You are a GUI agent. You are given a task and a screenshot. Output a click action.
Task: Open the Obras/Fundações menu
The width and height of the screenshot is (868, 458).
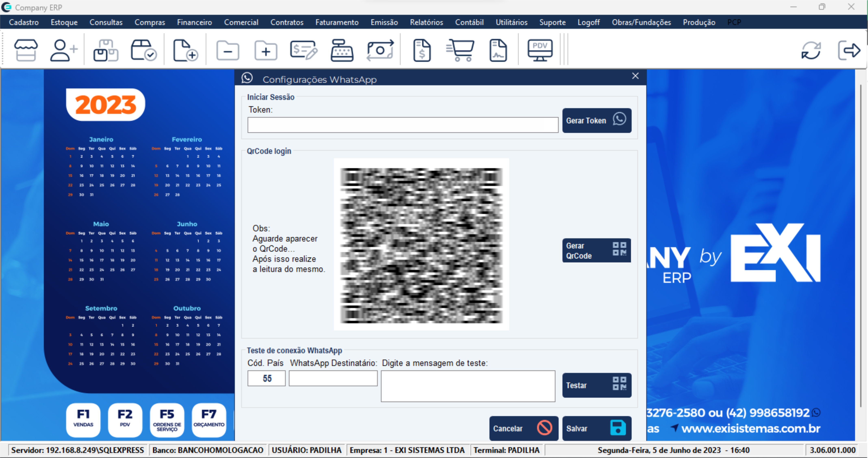[x=641, y=22]
